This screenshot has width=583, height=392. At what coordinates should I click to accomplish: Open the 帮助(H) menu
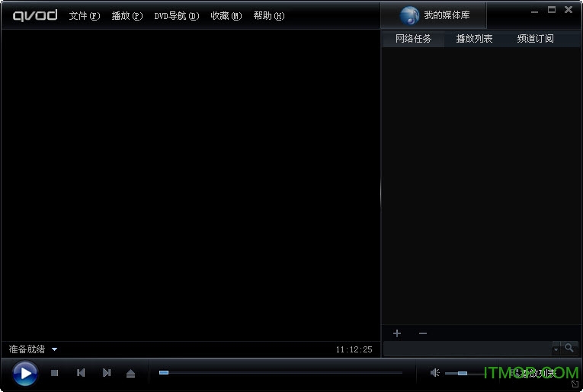click(x=269, y=16)
